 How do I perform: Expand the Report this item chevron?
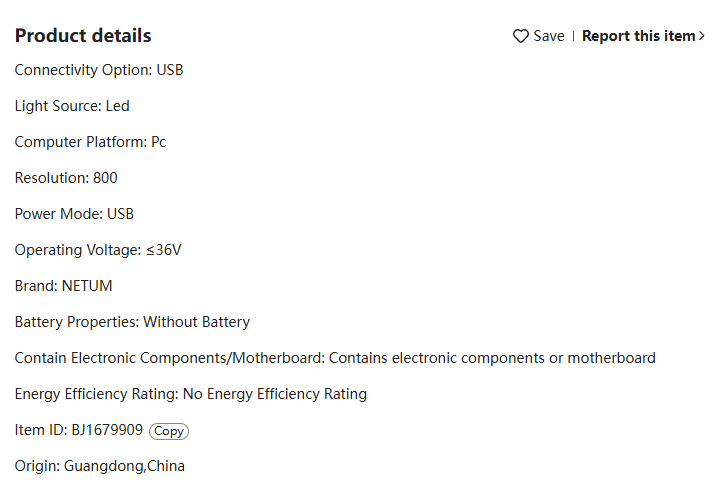point(701,36)
